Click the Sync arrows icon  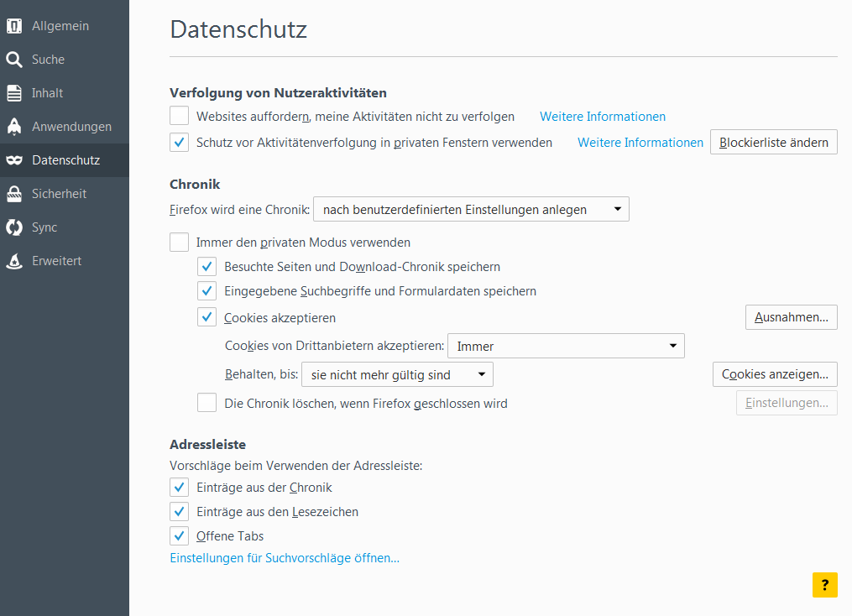(x=14, y=227)
